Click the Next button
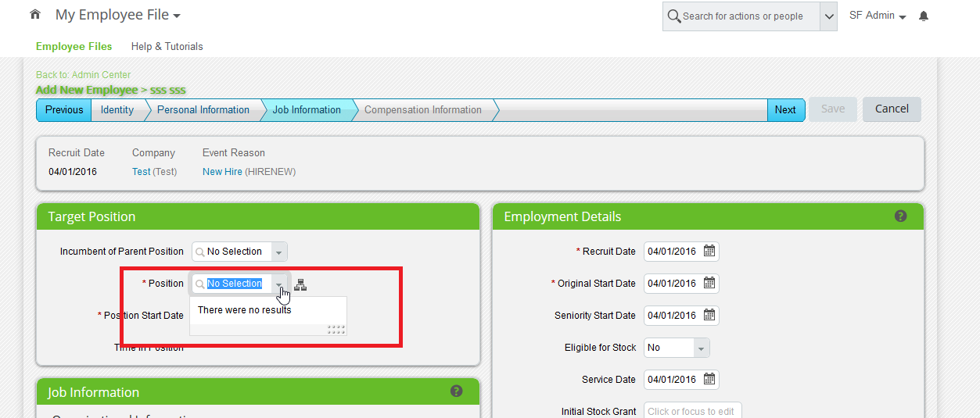 coord(785,110)
